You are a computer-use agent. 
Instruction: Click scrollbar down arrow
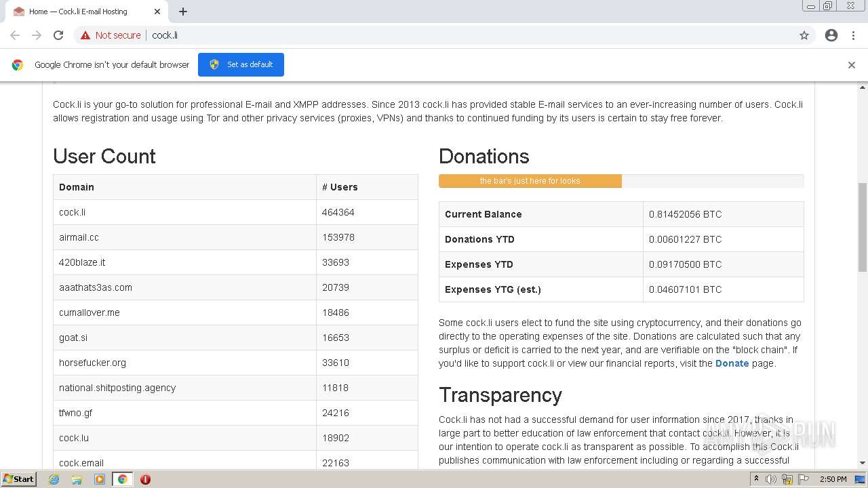(x=863, y=463)
